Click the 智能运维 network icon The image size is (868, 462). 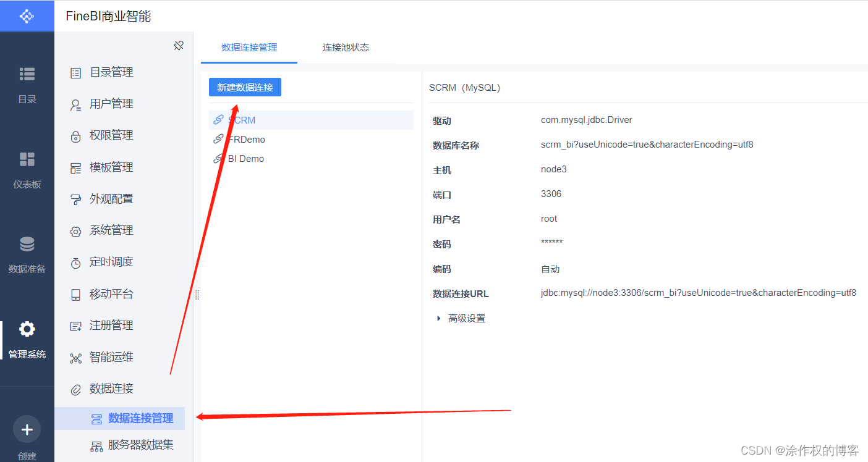[x=76, y=358]
